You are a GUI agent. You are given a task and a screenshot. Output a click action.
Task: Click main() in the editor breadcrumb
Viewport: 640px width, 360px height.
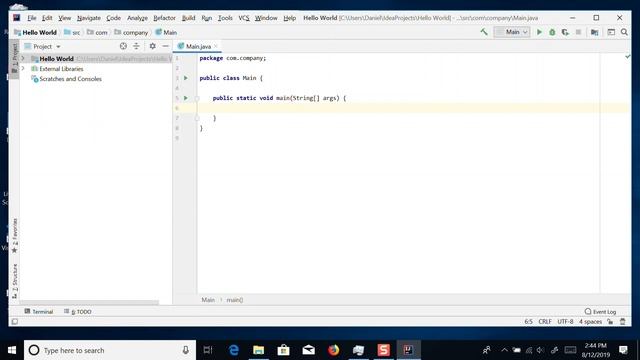pyautogui.click(x=235, y=300)
